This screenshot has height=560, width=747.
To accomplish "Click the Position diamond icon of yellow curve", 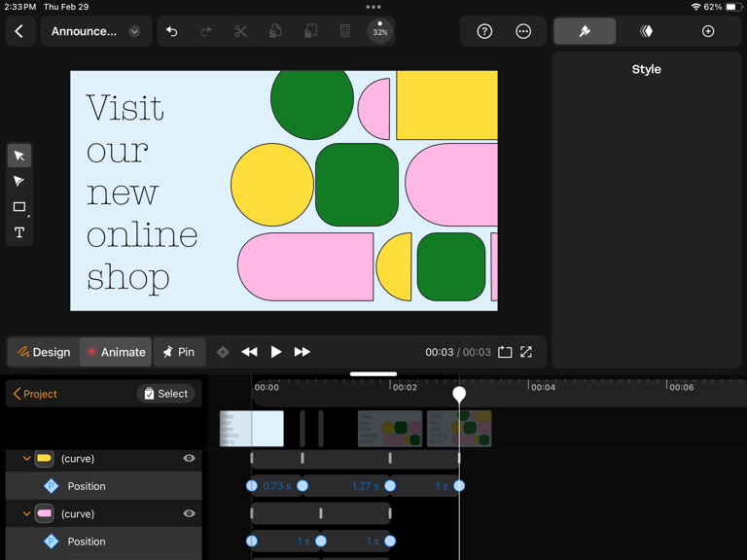I will (x=51, y=486).
